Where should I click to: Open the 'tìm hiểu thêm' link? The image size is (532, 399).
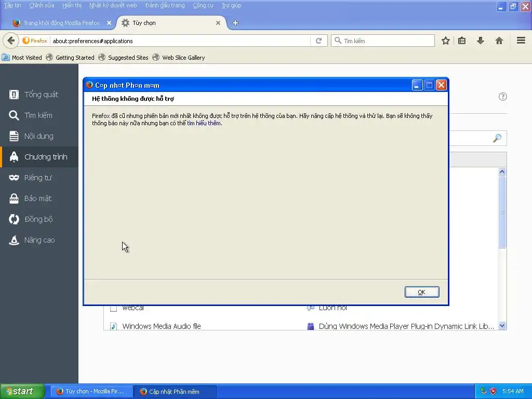[x=204, y=123]
